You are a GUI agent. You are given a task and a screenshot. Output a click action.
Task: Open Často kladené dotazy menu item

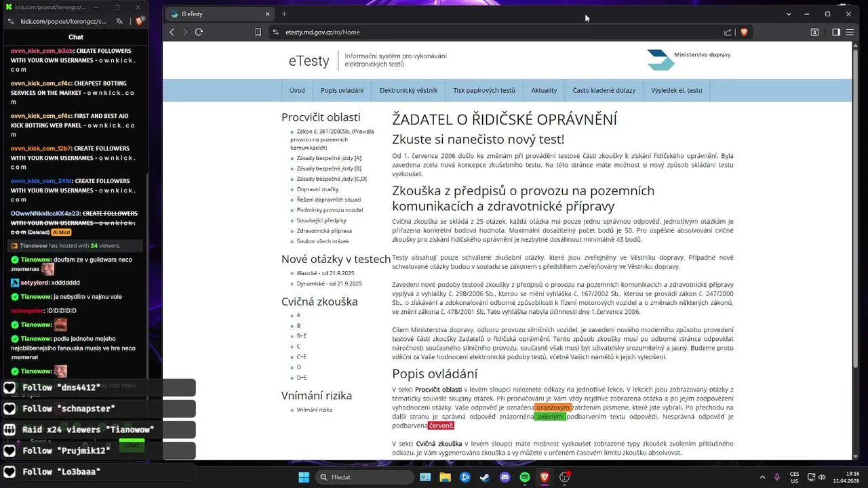pyautogui.click(x=604, y=90)
